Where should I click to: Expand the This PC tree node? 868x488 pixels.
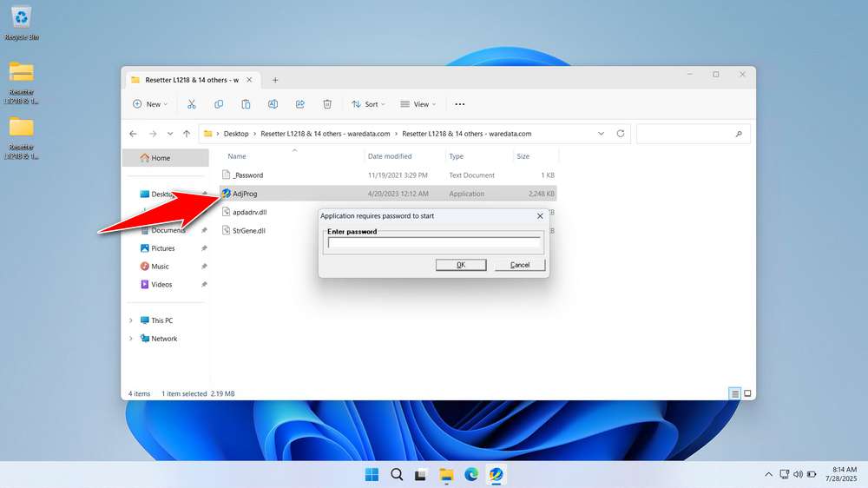click(131, 320)
